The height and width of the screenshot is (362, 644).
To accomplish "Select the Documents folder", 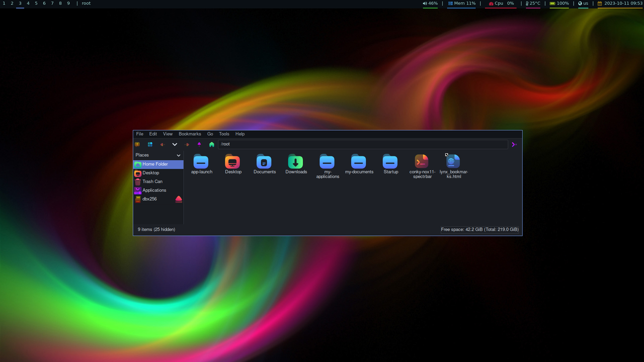I will (264, 164).
